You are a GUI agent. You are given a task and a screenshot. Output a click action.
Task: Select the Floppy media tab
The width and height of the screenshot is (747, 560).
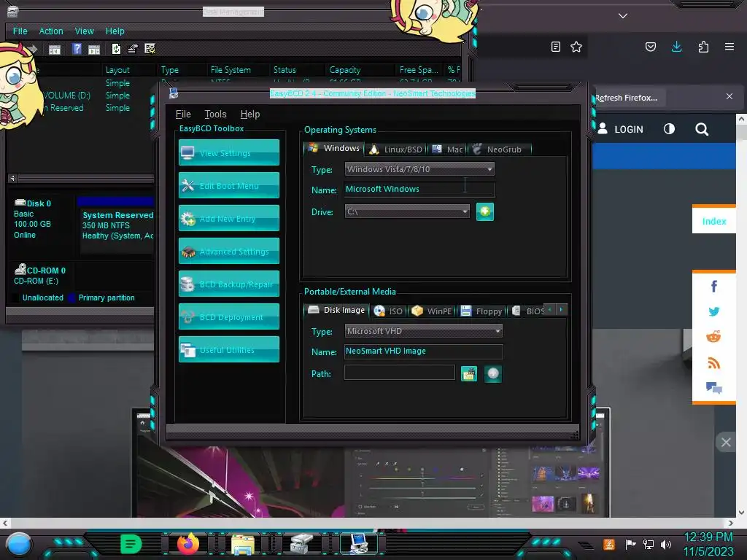coord(481,311)
